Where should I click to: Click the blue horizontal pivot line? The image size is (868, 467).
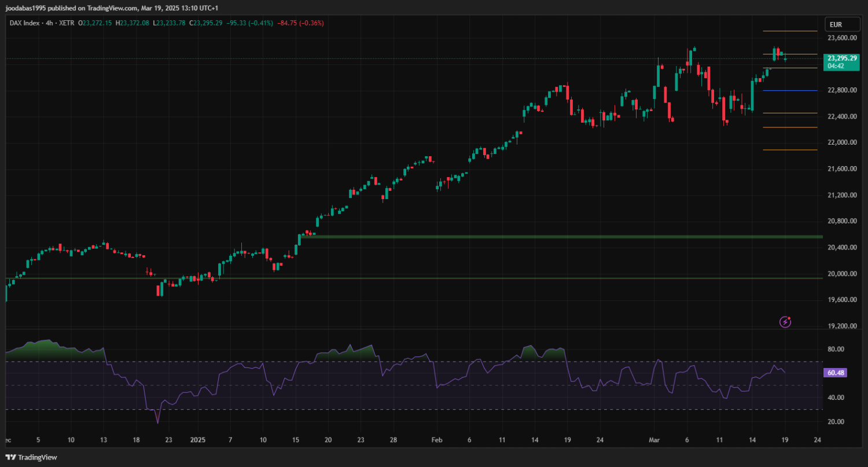click(790, 90)
